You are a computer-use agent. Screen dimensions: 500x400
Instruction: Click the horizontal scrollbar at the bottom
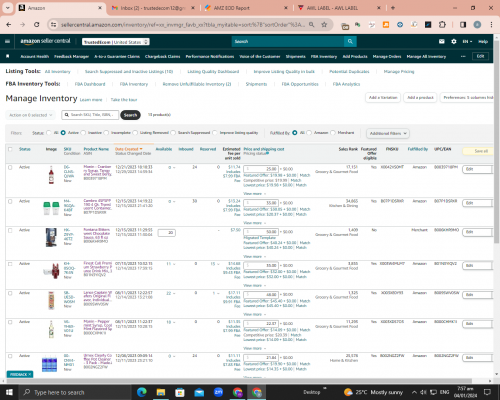pyautogui.click(x=239, y=381)
